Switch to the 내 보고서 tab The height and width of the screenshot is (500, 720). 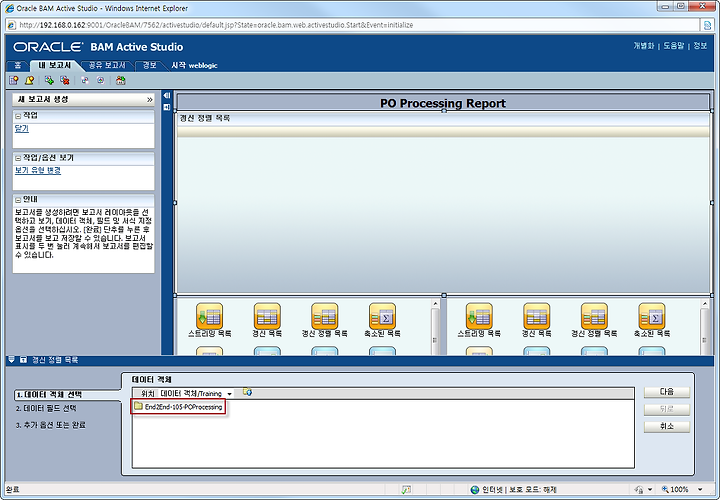tap(55, 66)
